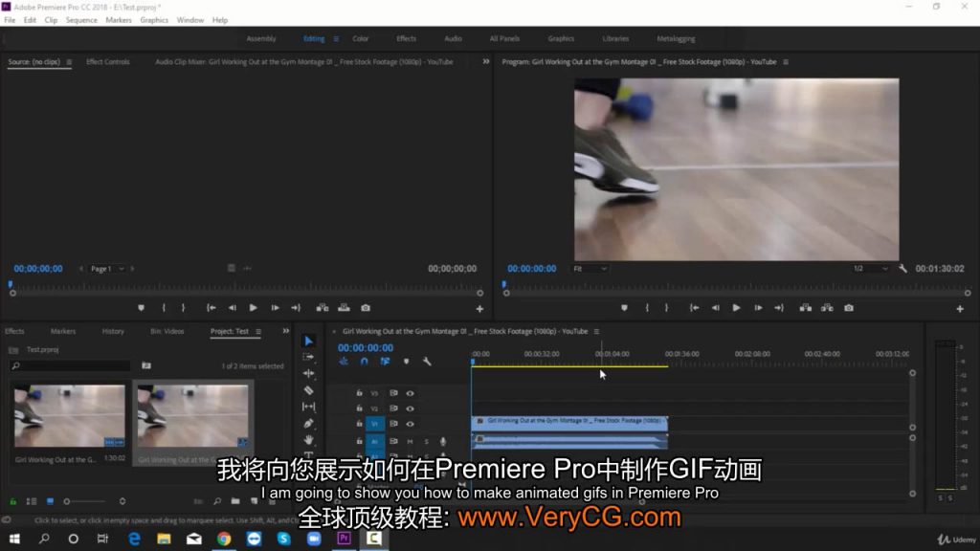Click Extract button in Program monitor
The image size is (980, 551).
(x=827, y=308)
